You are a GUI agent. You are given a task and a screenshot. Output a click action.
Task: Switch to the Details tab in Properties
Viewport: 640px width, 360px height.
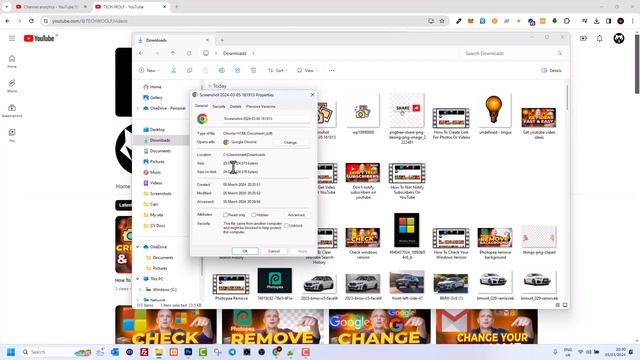[x=236, y=106]
